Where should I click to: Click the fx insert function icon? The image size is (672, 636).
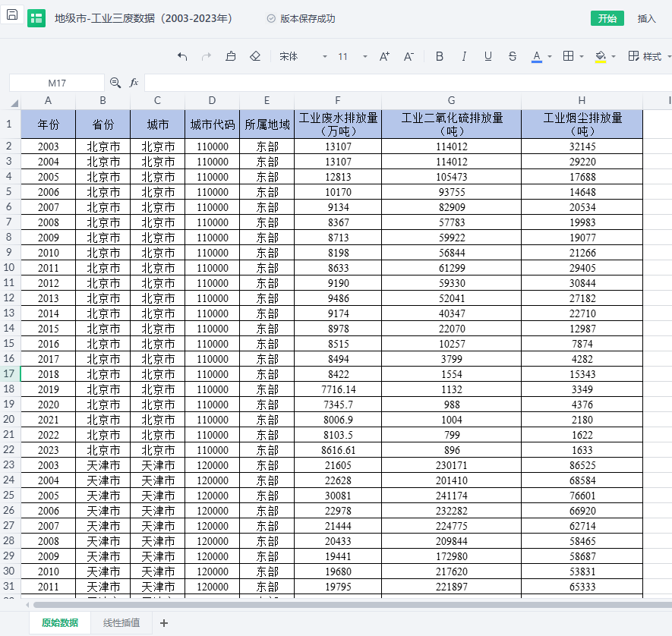tap(134, 83)
